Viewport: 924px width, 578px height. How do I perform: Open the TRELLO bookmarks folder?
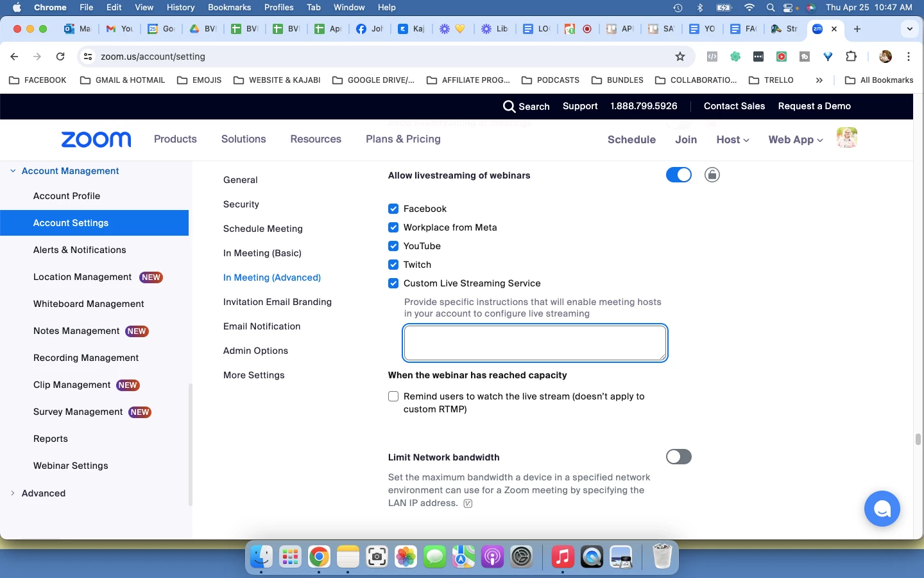point(771,80)
